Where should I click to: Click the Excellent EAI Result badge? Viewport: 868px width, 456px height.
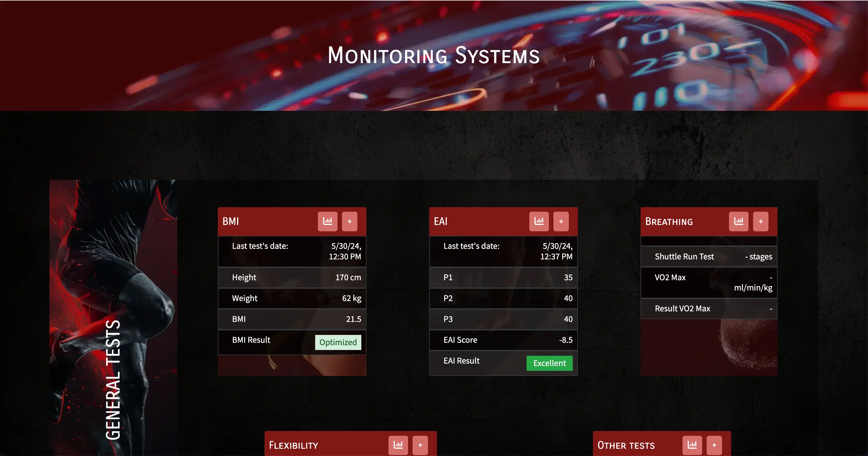point(548,363)
